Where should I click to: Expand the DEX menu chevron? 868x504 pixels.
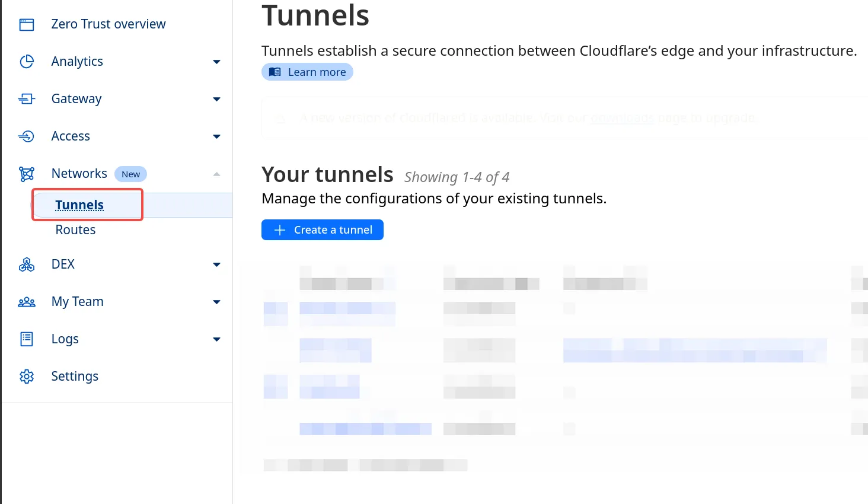point(216,264)
